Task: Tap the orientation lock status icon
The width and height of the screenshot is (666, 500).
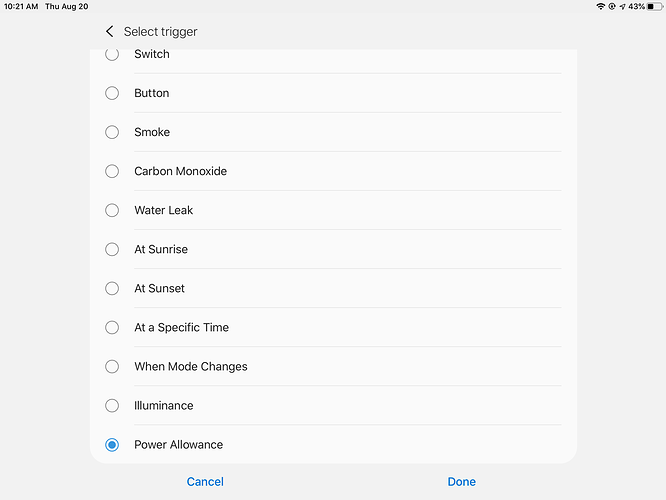Action: (612, 6)
